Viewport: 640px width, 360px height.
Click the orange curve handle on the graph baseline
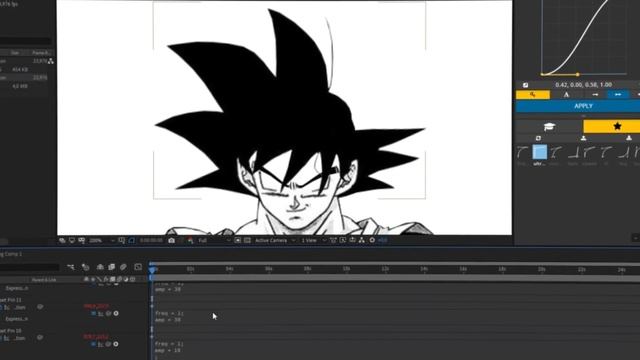click(x=578, y=74)
